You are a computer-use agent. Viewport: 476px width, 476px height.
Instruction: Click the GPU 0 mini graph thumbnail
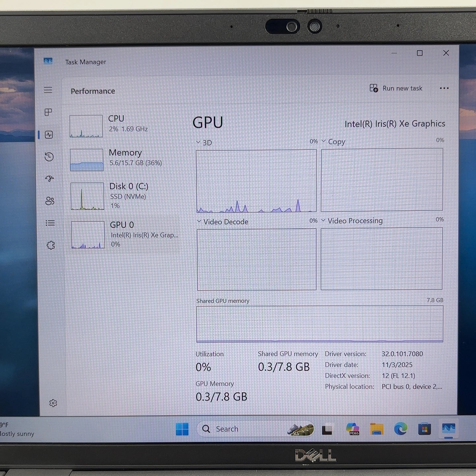pos(88,235)
